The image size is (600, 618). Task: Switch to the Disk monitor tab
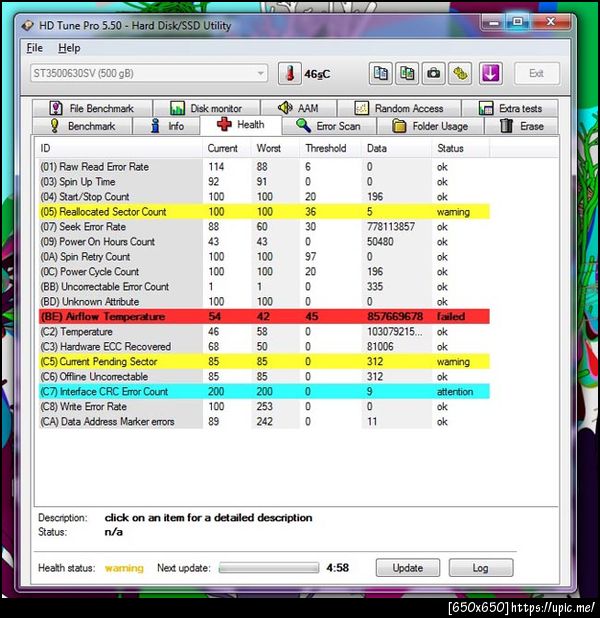[x=207, y=108]
